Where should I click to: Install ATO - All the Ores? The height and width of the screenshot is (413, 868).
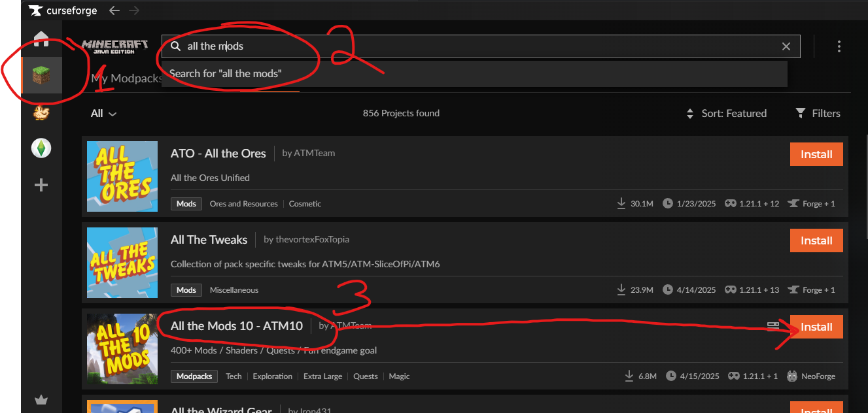pyautogui.click(x=816, y=154)
